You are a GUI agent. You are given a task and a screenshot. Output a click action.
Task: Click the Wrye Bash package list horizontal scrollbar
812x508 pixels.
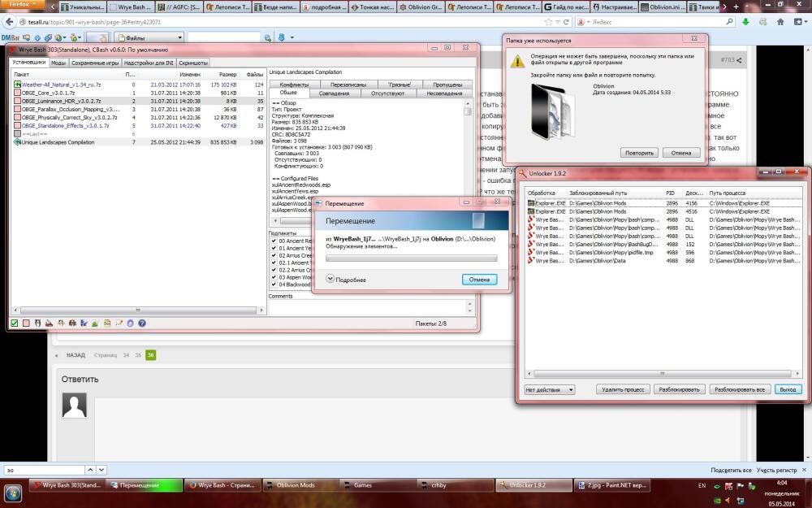coord(138,310)
